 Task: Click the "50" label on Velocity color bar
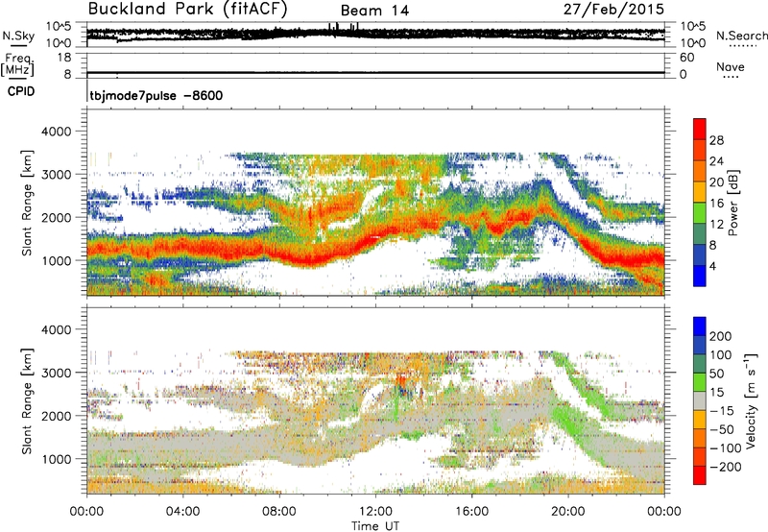(716, 374)
